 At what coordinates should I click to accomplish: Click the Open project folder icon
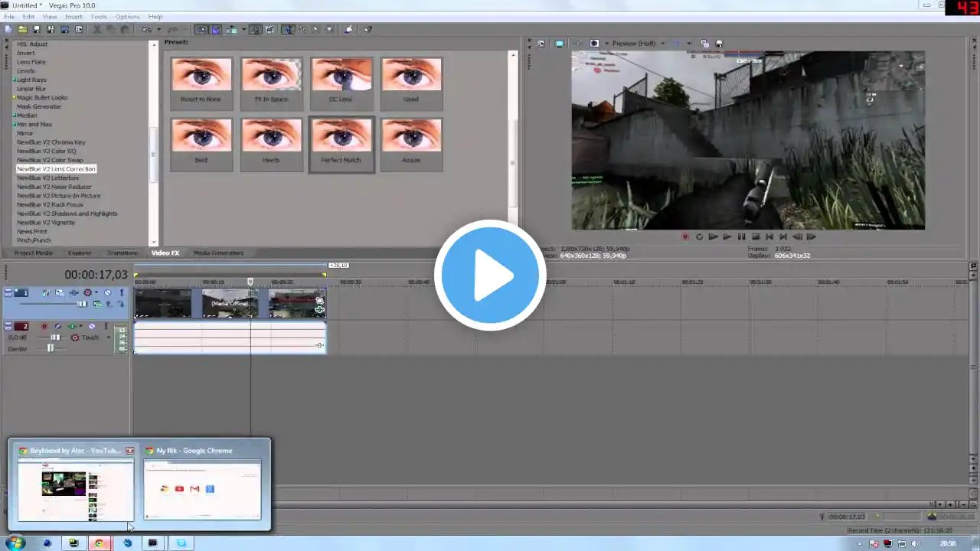pos(23,29)
